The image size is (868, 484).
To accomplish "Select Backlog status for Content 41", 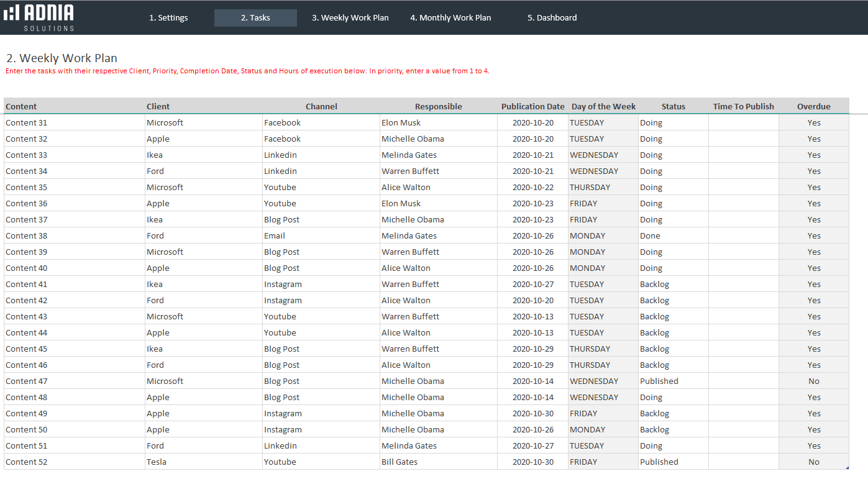I will coord(655,285).
